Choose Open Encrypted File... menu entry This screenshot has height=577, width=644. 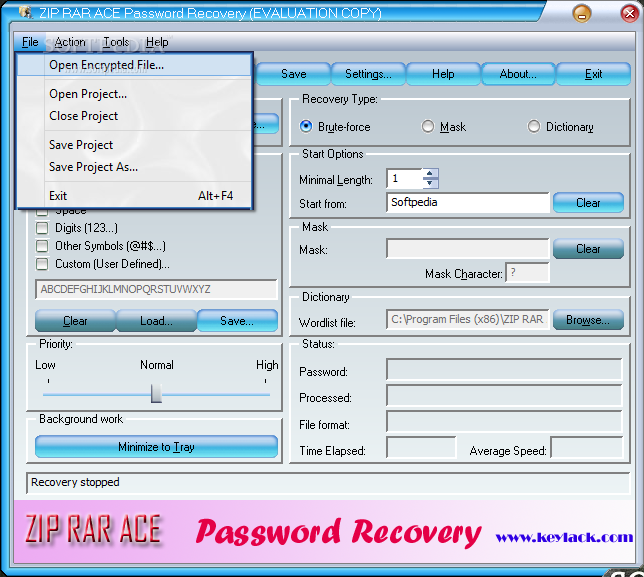134,65
